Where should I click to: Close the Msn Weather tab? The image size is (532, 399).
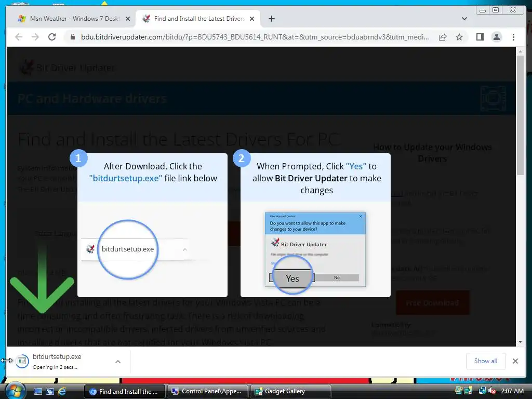128,19
